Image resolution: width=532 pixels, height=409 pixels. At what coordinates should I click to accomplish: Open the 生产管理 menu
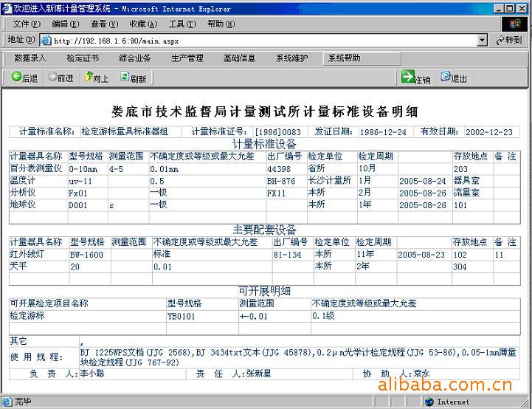(x=187, y=58)
